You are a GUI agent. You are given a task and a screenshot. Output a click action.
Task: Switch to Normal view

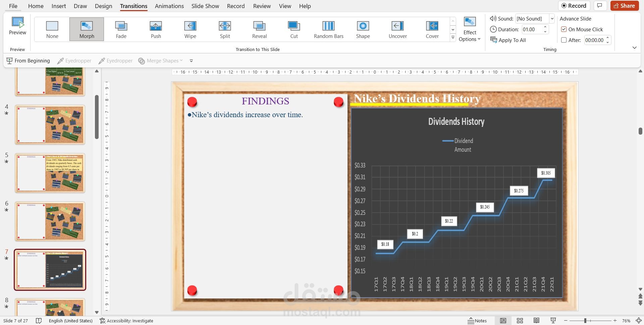tap(503, 321)
